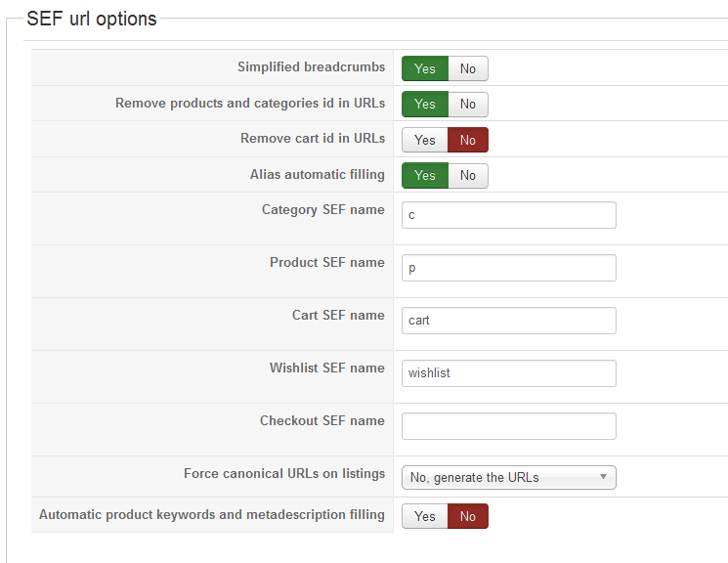Select No for Remove cart id in URLs
Screen dimensions: 728x563
point(468,140)
